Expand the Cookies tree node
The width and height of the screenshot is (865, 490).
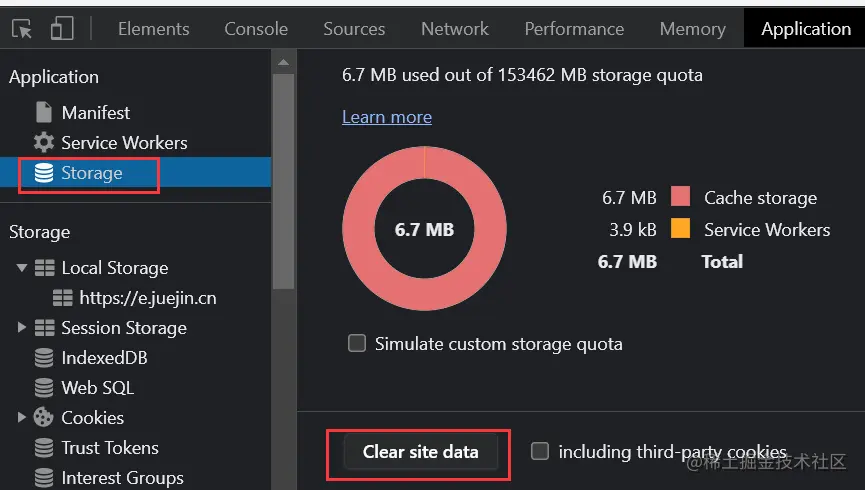(22, 418)
